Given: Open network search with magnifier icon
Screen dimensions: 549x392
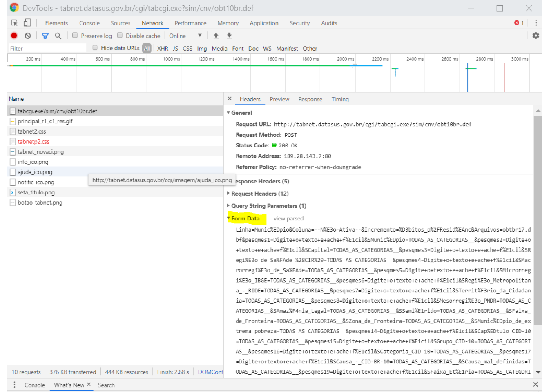Looking at the screenshot, I should coord(58,36).
